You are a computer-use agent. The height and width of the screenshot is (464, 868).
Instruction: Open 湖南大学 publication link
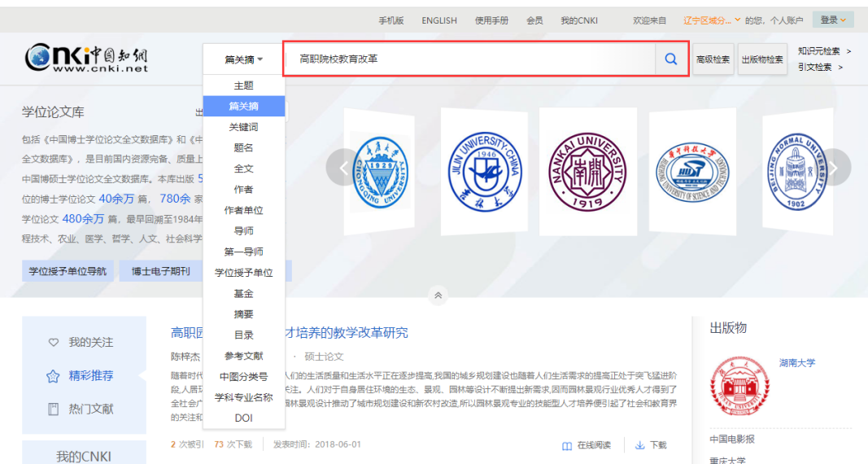tap(797, 363)
